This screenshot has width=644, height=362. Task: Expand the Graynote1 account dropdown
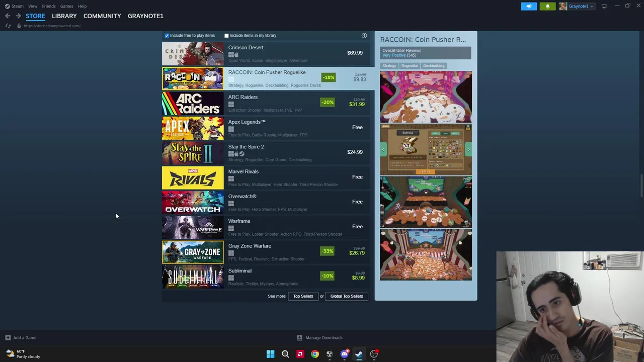581,6
